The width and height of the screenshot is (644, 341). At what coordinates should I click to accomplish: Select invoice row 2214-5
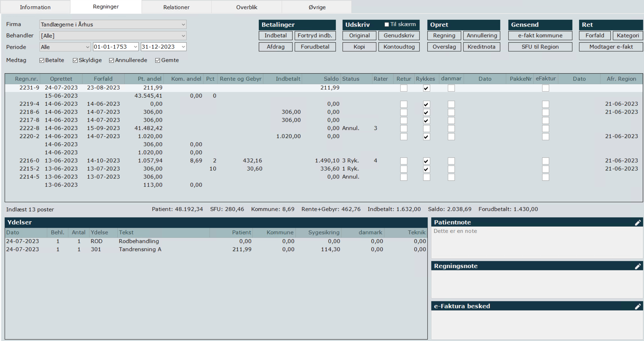[324, 177]
